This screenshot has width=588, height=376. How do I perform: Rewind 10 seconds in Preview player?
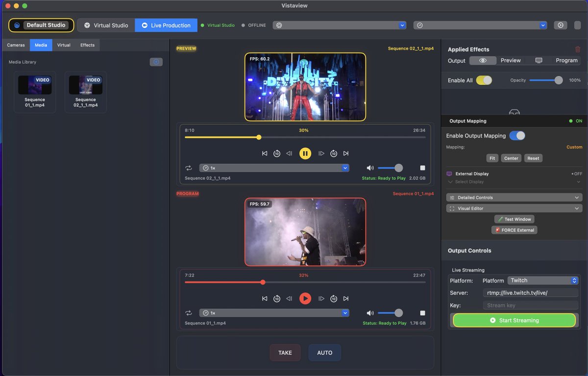point(277,153)
